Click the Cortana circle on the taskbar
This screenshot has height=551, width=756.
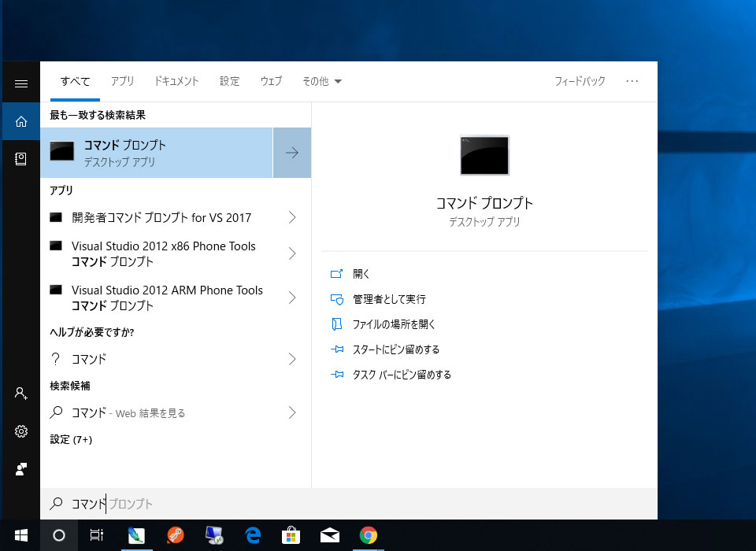coord(59,535)
